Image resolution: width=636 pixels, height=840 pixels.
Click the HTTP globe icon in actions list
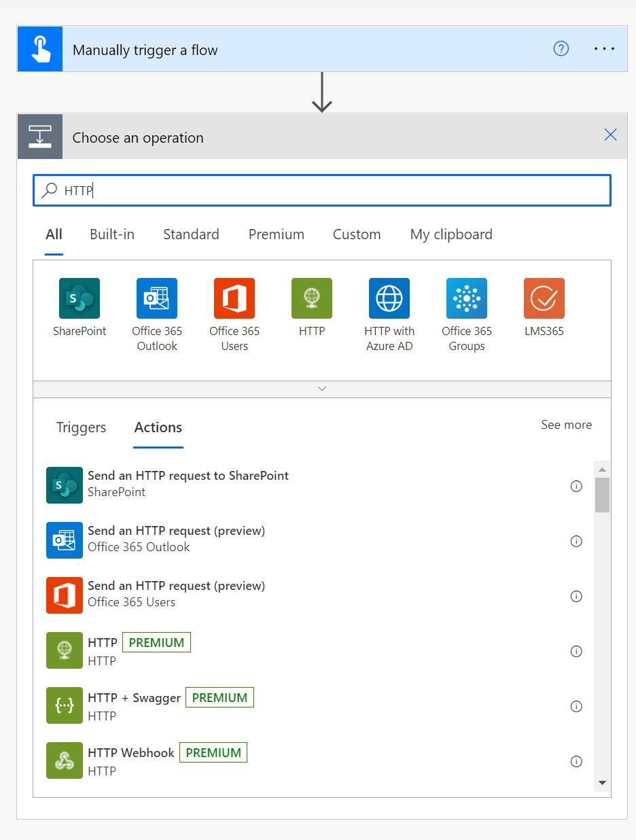tap(65, 650)
